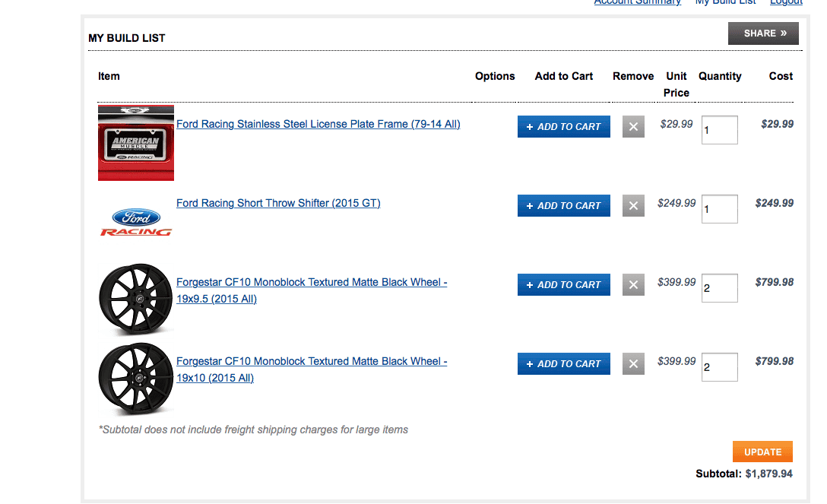Click the 19x10 wheel thumbnail image
The image size is (827, 504).
click(x=135, y=379)
